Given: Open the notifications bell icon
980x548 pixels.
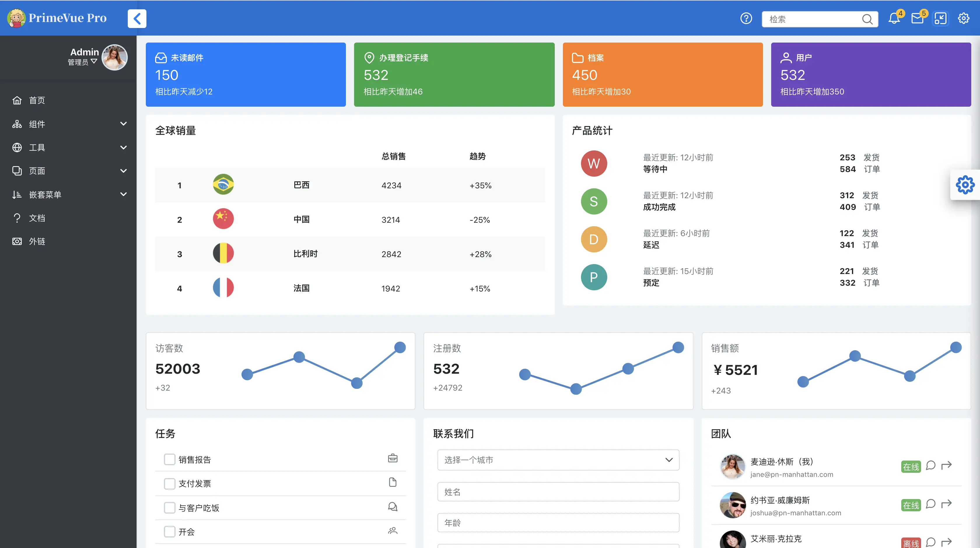Looking at the screenshot, I should coord(894,18).
